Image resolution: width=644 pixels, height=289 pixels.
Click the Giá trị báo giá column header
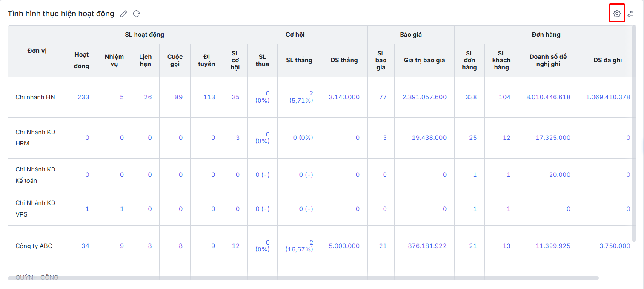424,60
